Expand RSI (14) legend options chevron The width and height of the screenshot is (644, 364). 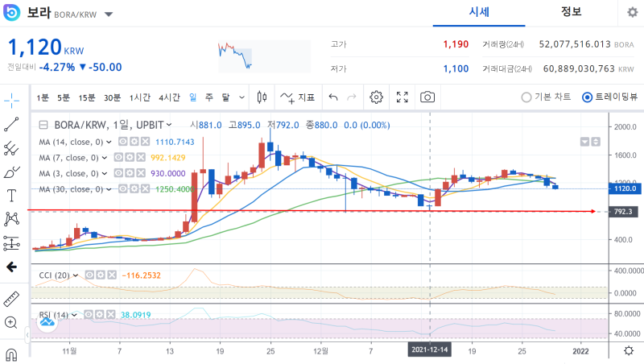coord(74,315)
